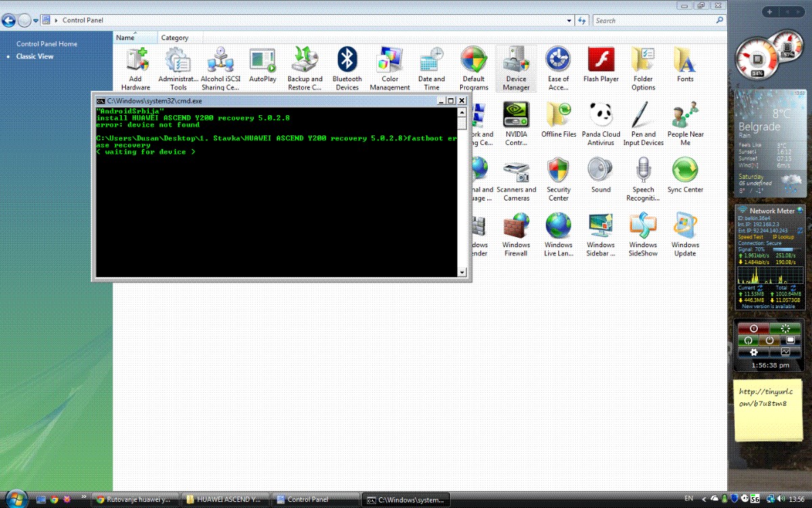812x508 pixels.
Task: Open Speech Recognition Options icon
Action: pyautogui.click(x=644, y=179)
